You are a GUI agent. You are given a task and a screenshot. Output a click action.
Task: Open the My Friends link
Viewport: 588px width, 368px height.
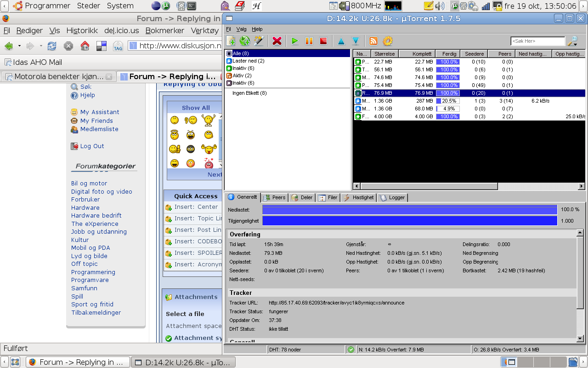(x=96, y=121)
